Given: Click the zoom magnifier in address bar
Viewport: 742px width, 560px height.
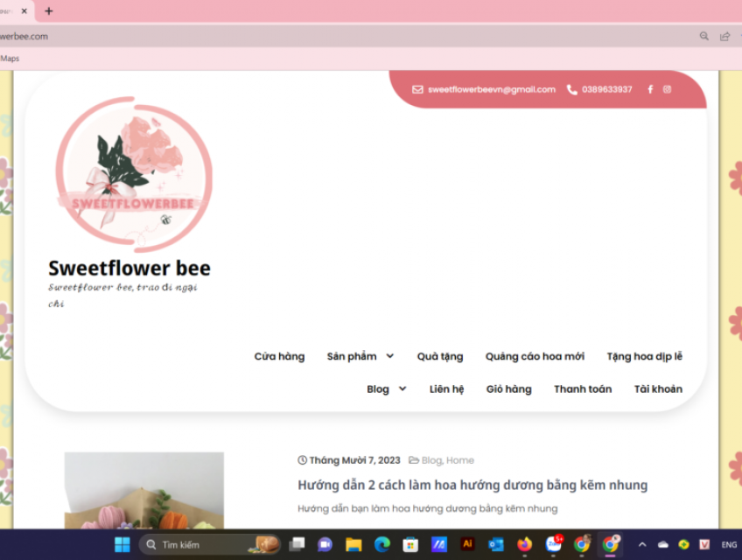Looking at the screenshot, I should (x=703, y=37).
